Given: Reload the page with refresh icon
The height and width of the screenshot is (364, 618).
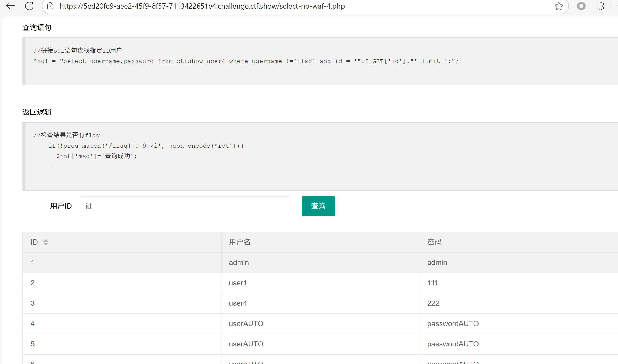Looking at the screenshot, I should [29, 6].
